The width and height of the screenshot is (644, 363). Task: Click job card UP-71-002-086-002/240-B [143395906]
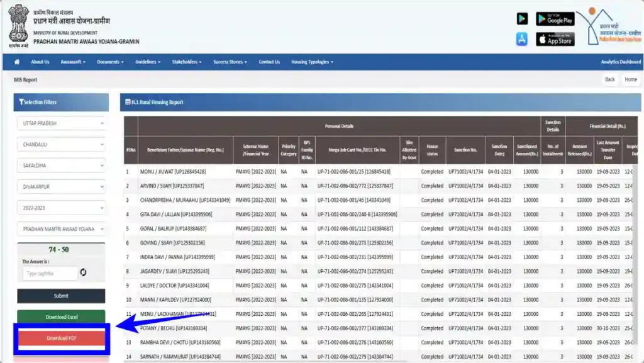point(357,215)
